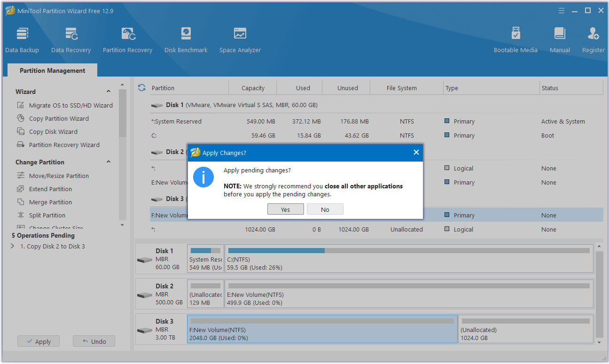The width and height of the screenshot is (609, 364).
Task: Click the disk map scroll-up arrow
Action: pyautogui.click(x=599, y=247)
